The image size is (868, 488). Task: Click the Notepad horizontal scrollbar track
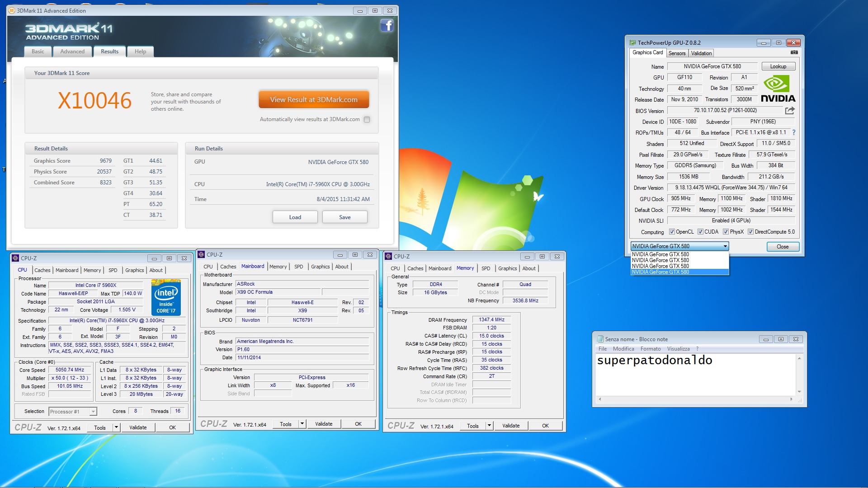coord(695,399)
